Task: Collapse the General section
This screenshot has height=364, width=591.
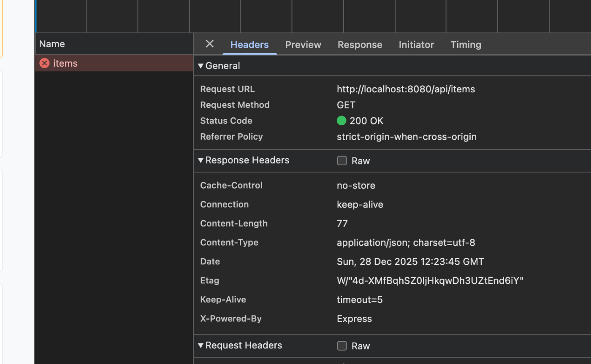Action: pos(201,66)
